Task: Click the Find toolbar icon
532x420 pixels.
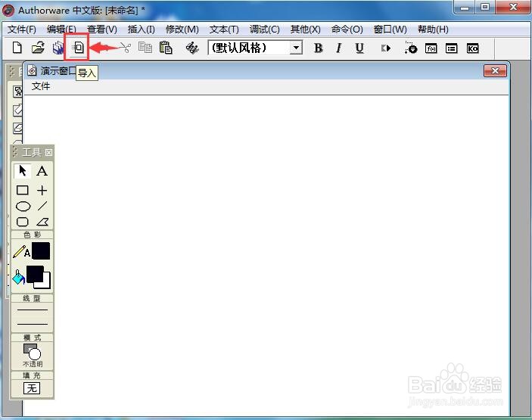Action: tap(192, 48)
